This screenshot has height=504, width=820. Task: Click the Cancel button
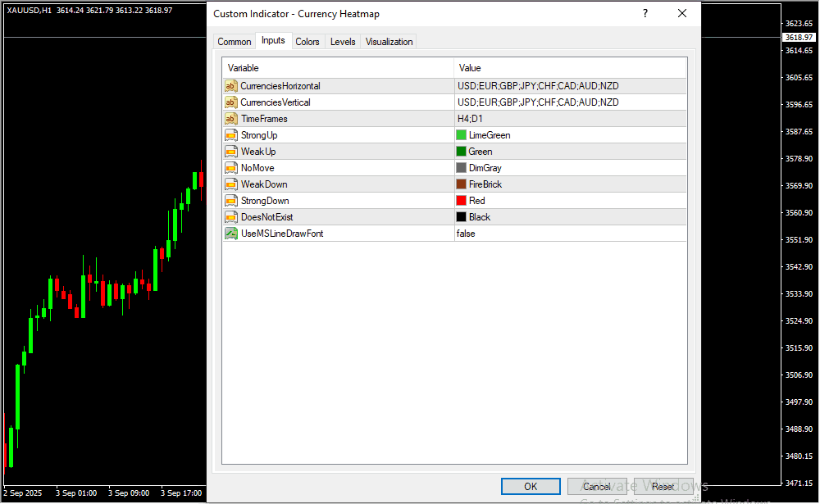pyautogui.click(x=596, y=486)
